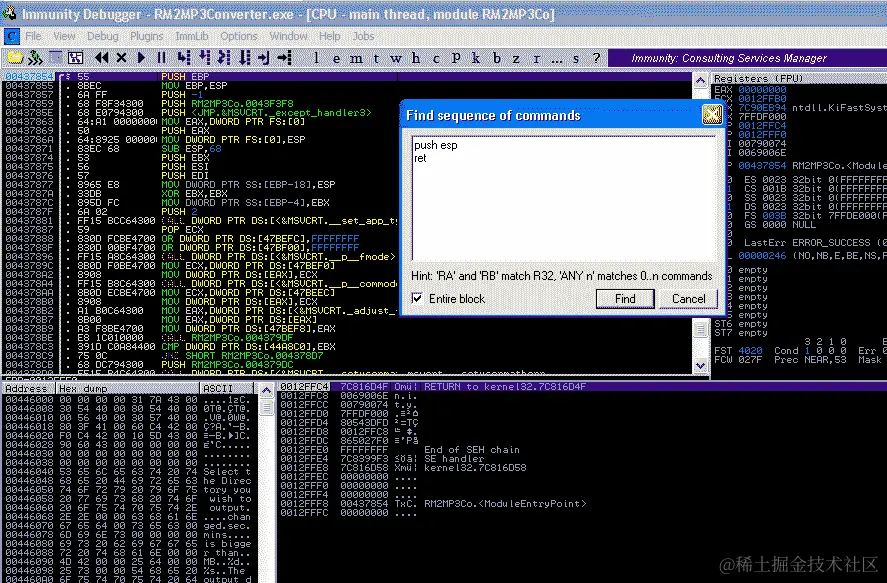Screen dimensions: 887x583
Task: Show Threads with the t icon
Action: coord(376,58)
